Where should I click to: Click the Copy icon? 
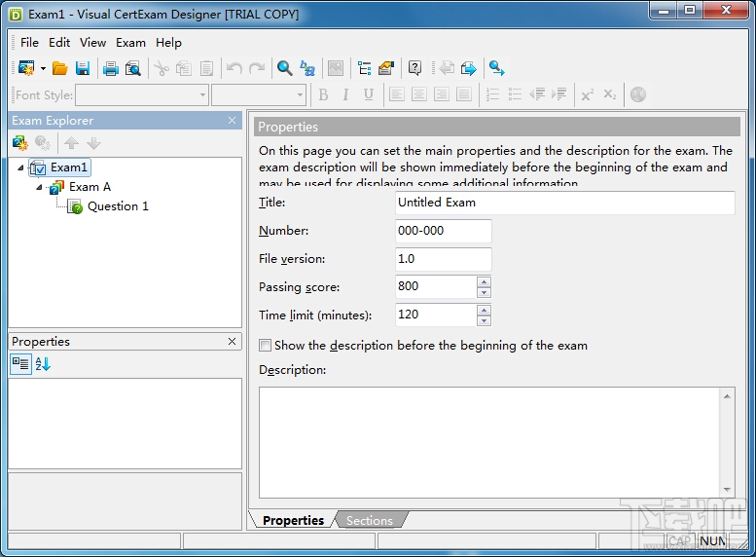(x=184, y=68)
